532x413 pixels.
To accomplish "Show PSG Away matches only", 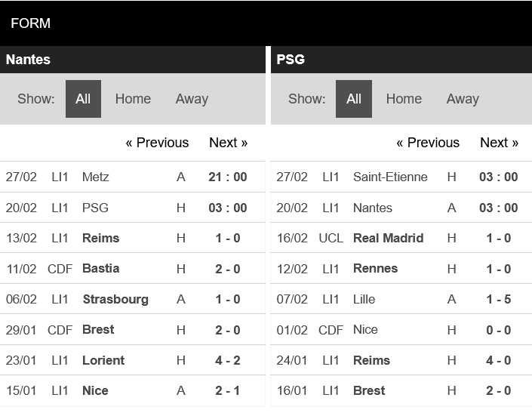I will pyautogui.click(x=463, y=99).
